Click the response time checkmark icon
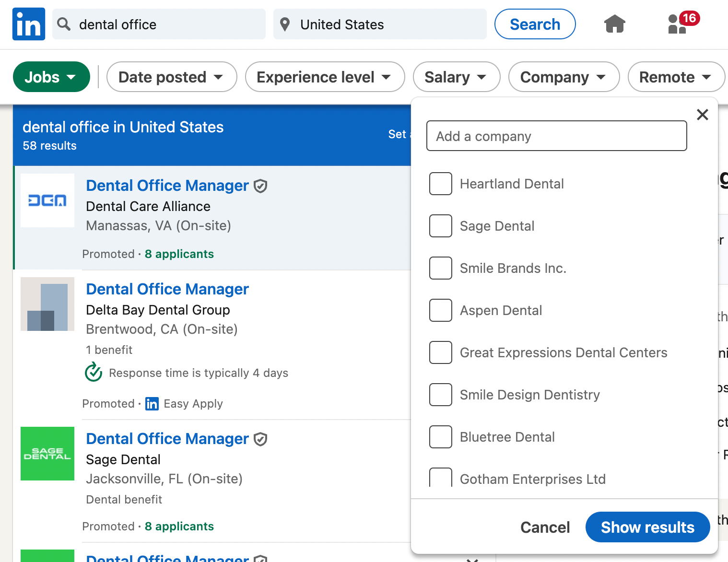This screenshot has width=728, height=562. click(x=94, y=373)
